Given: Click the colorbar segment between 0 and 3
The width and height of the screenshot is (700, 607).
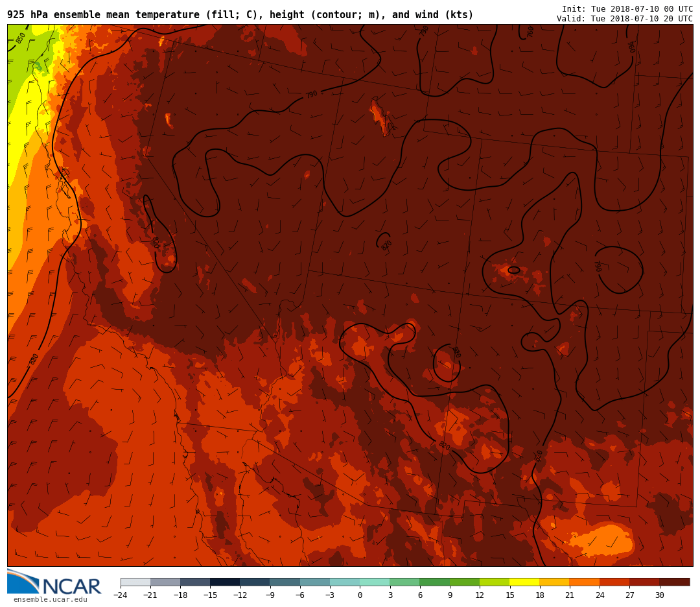Looking at the screenshot, I should tap(375, 582).
